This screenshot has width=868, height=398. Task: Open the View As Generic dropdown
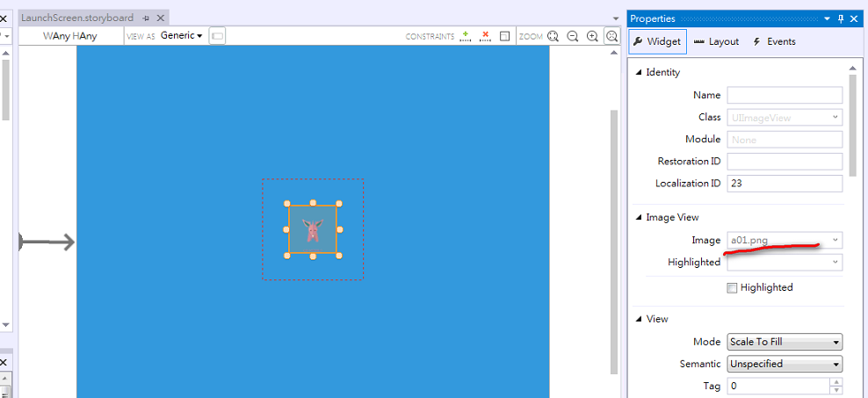181,36
